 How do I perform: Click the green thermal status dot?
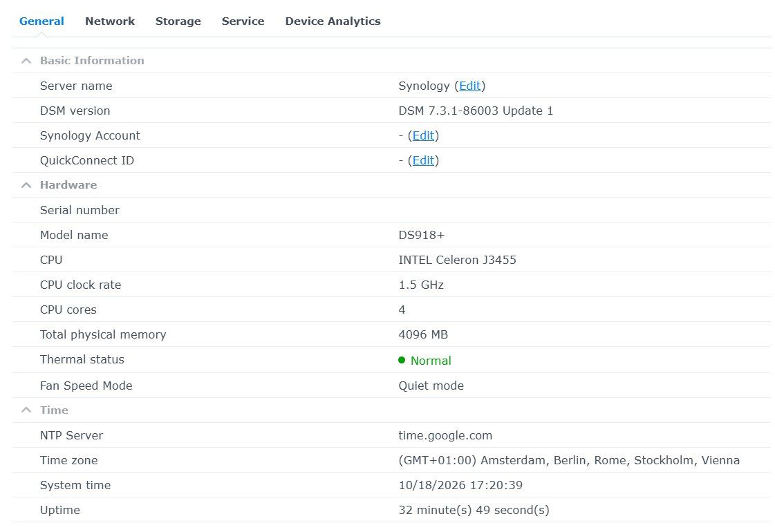click(x=402, y=360)
